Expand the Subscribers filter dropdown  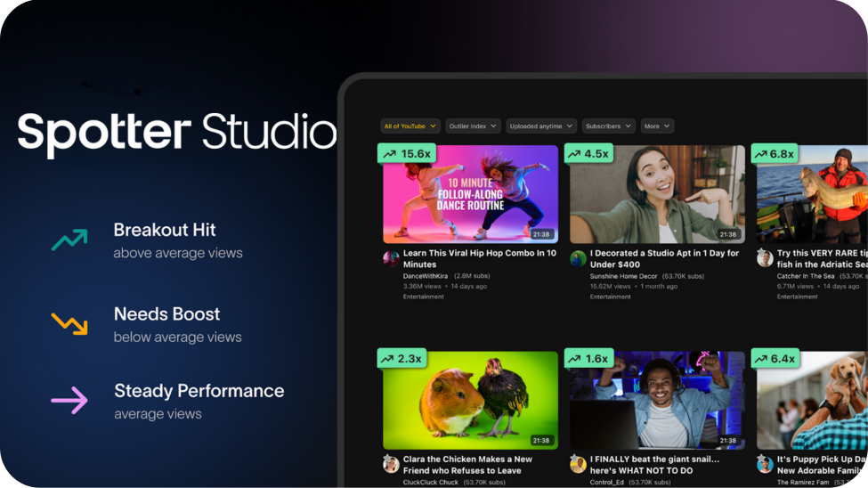coord(608,126)
